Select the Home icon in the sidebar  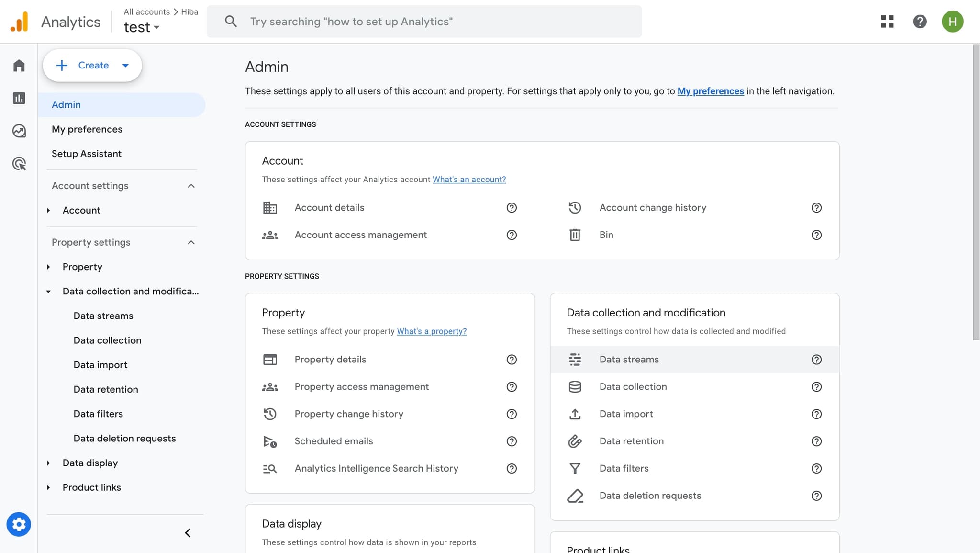coord(19,65)
